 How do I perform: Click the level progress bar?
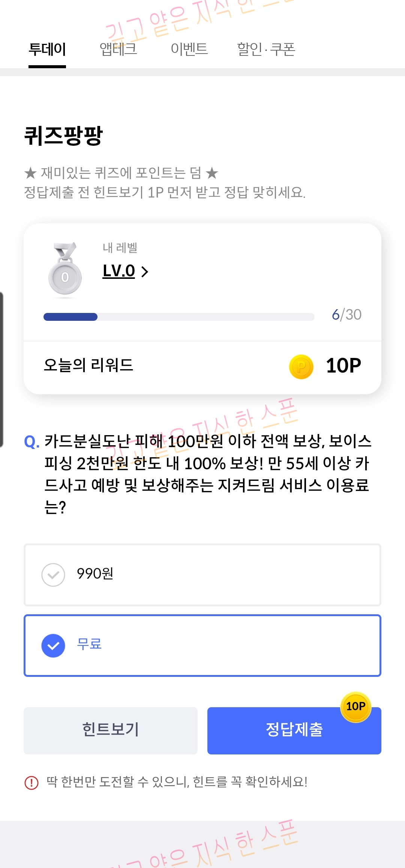(179, 317)
